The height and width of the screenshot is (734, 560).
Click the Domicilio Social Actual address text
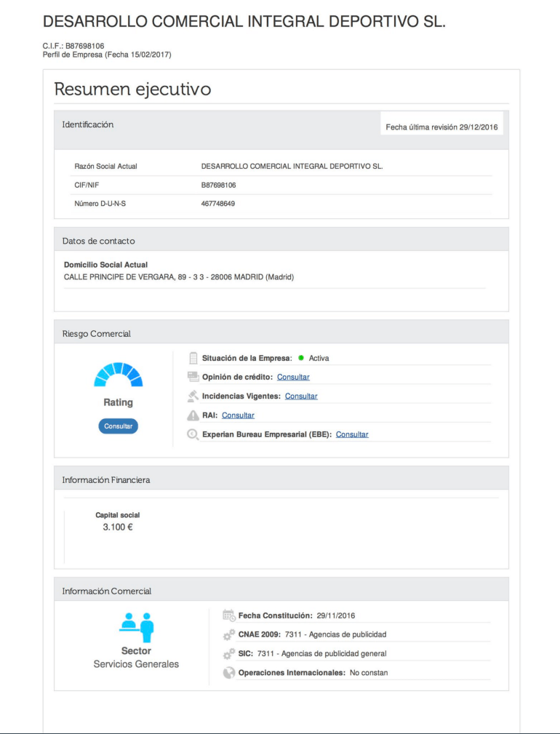[x=179, y=276]
